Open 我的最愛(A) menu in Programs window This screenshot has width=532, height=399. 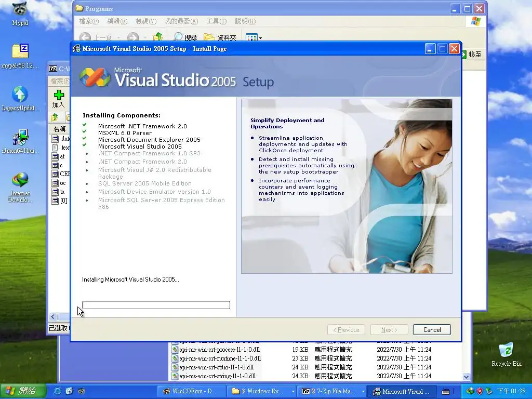(181, 21)
